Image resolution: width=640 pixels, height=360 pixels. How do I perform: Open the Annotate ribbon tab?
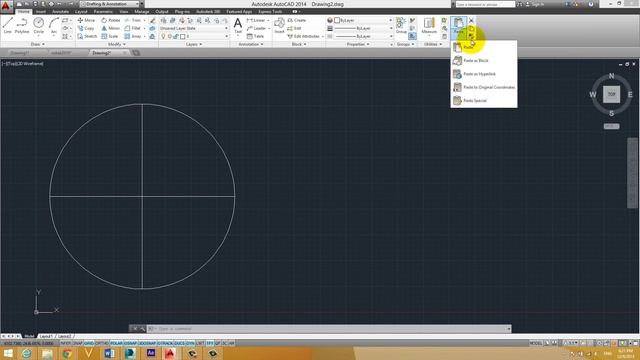[60, 12]
